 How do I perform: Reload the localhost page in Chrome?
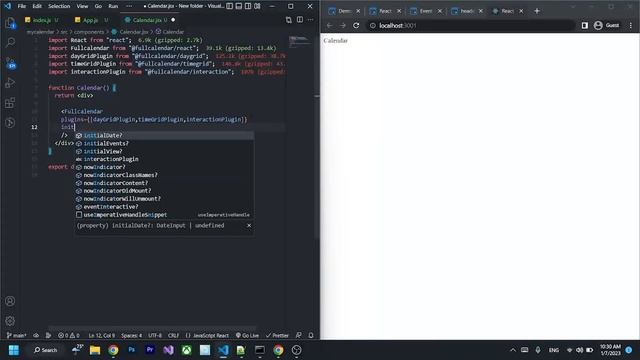click(356, 25)
